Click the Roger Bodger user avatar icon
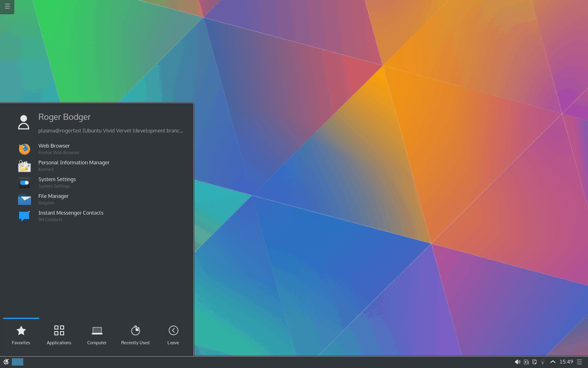 [24, 122]
